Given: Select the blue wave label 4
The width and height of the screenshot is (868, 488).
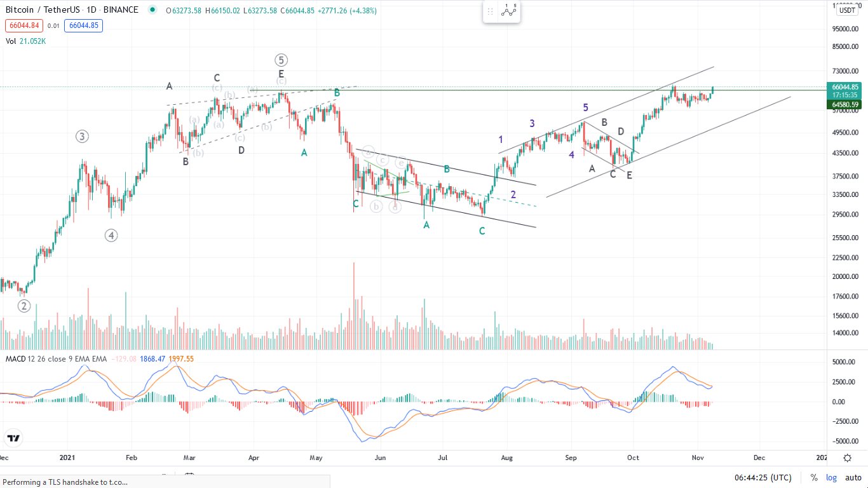Looking at the screenshot, I should point(572,154).
